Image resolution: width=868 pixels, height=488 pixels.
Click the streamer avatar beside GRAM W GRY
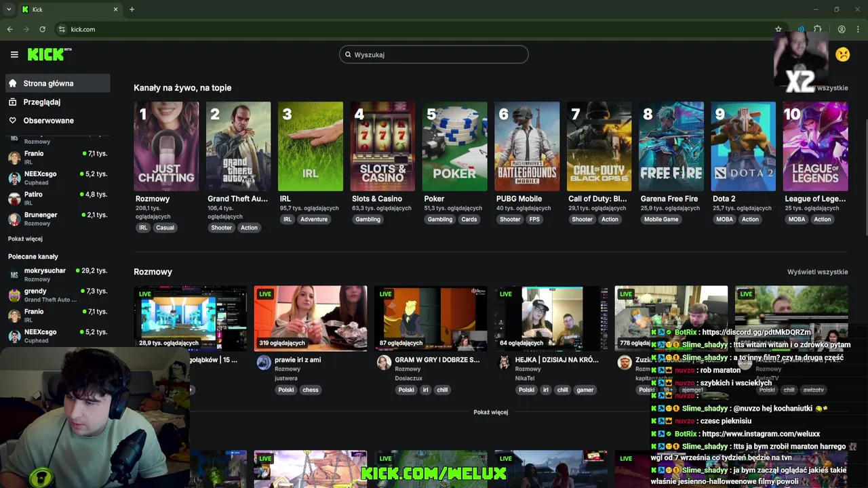(x=384, y=363)
